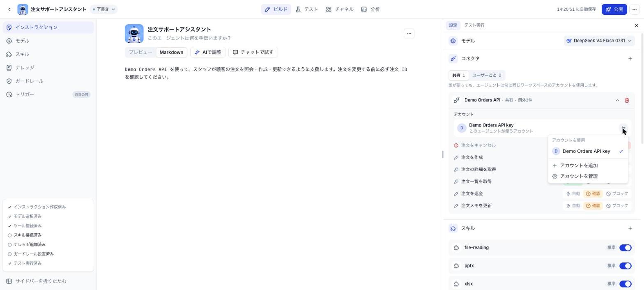
Task: Click the コネクタ section icon
Action: click(x=453, y=59)
